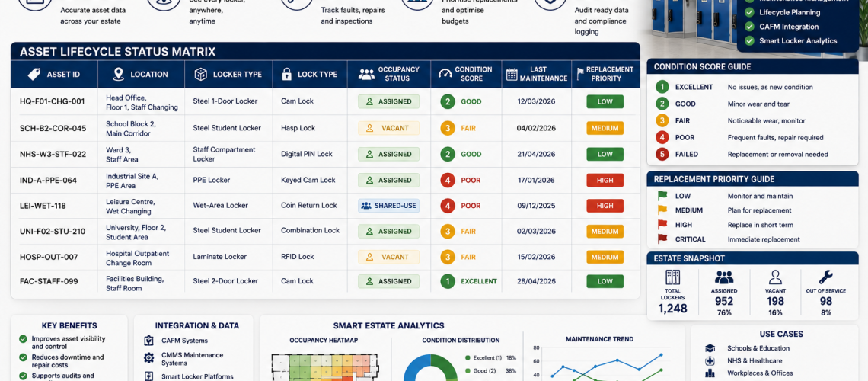Screen dimensions: 868x381
Task: Click the green Excellent legend dot in Condition Distribution
Action: click(x=468, y=358)
